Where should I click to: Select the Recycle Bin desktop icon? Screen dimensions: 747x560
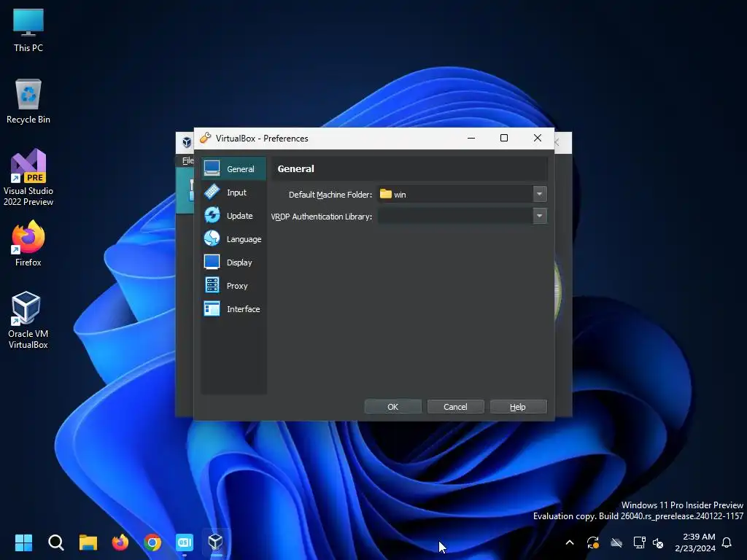click(x=28, y=101)
